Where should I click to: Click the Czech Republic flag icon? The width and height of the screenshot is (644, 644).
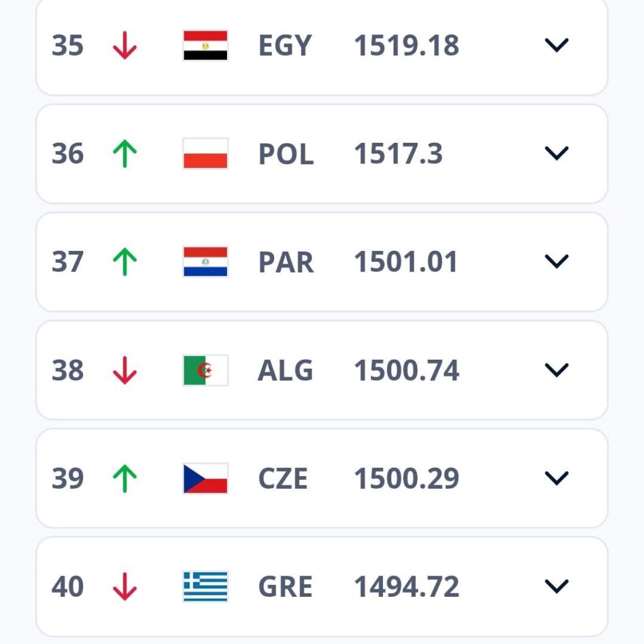[x=205, y=479]
